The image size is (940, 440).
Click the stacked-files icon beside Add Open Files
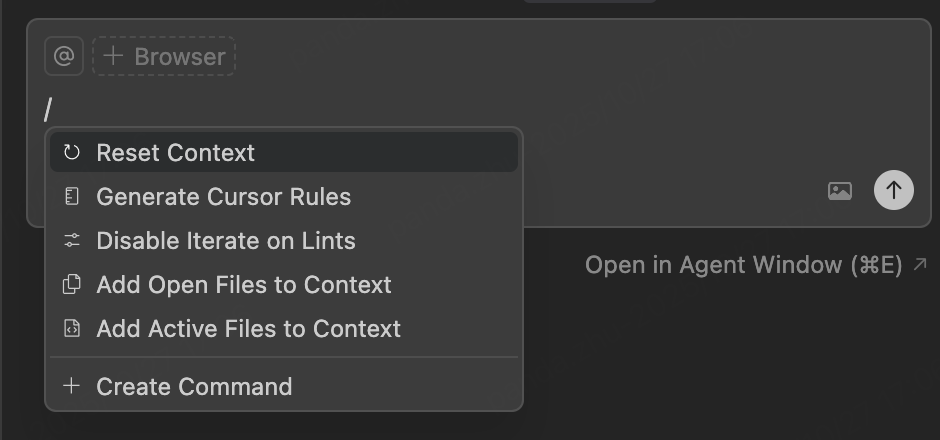coord(71,285)
